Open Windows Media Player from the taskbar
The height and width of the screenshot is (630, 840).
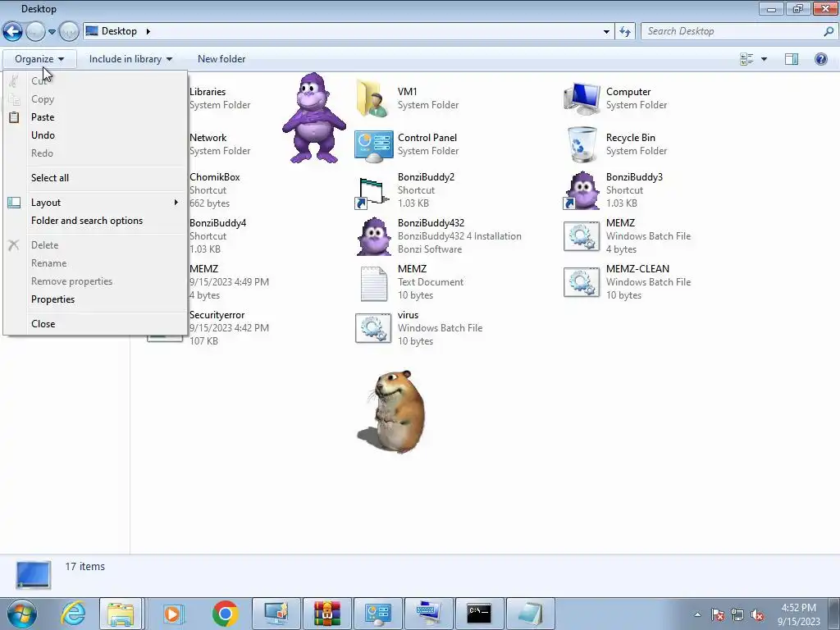(172, 614)
